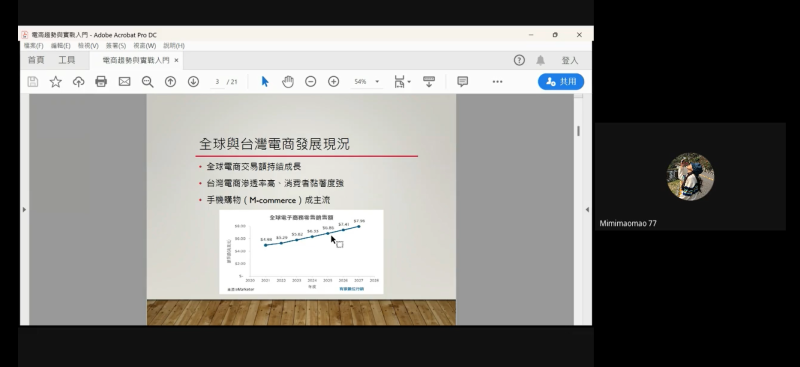Click the Save file icon
The height and width of the screenshot is (367, 800).
click(33, 82)
